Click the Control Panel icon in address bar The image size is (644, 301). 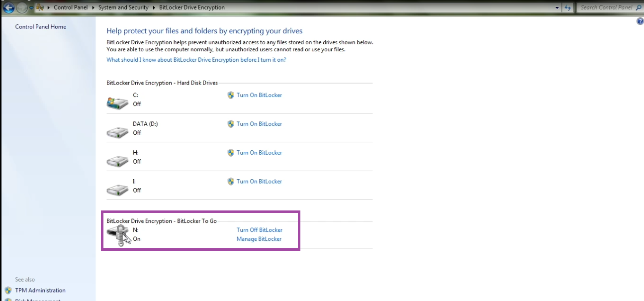point(40,7)
